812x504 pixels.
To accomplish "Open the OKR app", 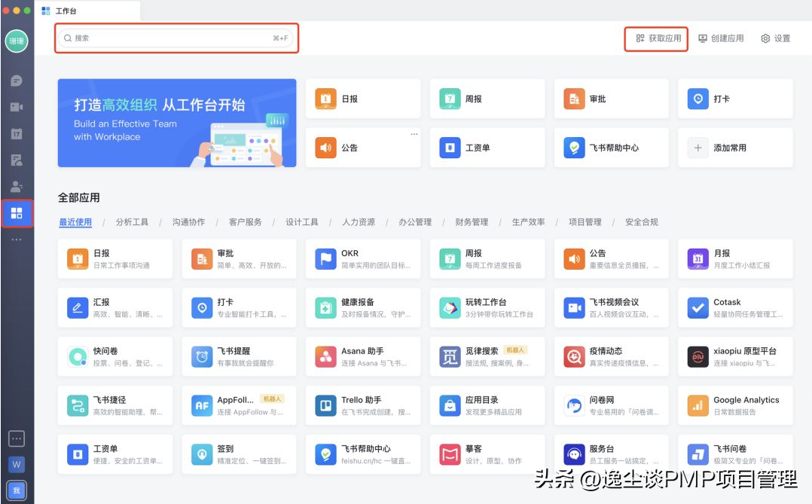I will pos(362,258).
